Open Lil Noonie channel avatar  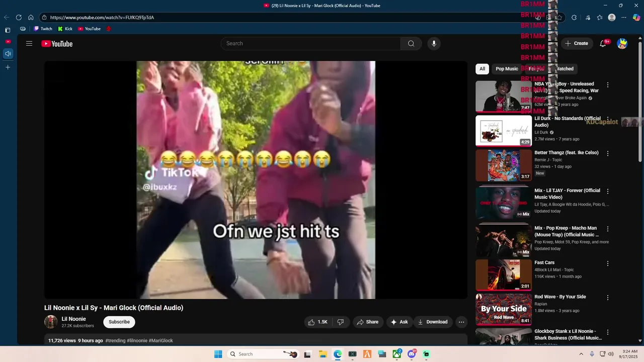point(51,322)
